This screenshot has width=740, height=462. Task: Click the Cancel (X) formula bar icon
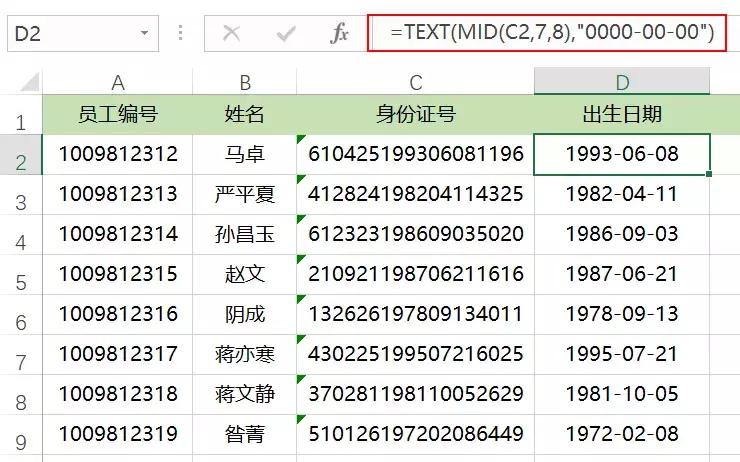[231, 34]
